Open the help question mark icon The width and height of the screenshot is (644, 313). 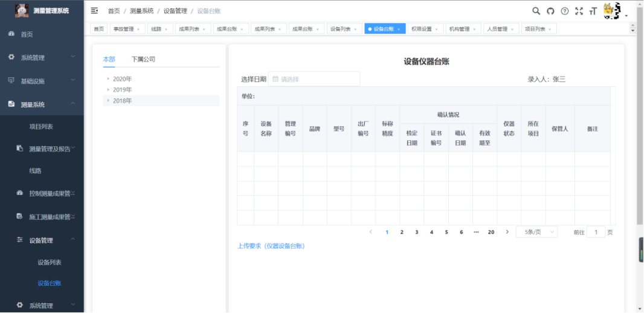pyautogui.click(x=565, y=11)
